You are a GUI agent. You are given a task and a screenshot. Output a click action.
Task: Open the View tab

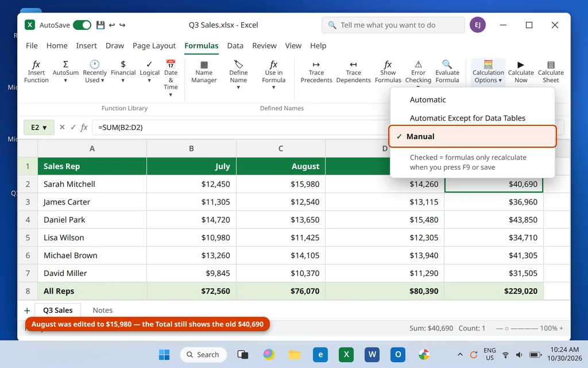293,46
